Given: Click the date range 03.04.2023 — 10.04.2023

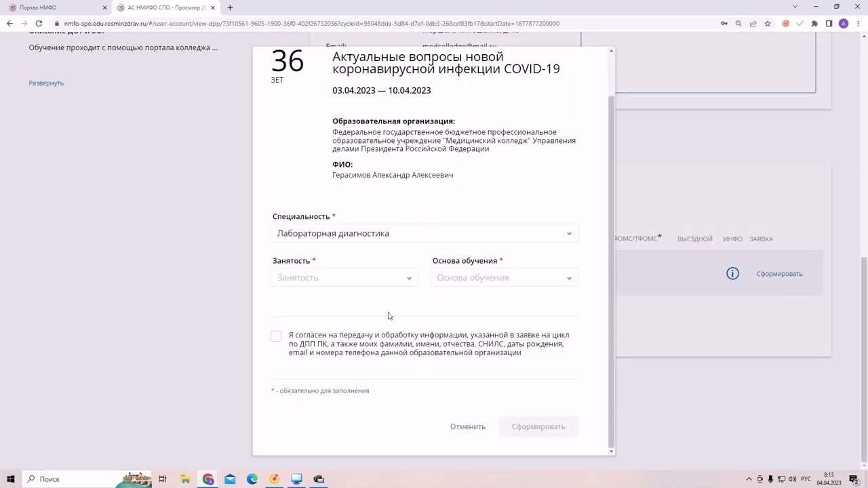Looking at the screenshot, I should [382, 91].
